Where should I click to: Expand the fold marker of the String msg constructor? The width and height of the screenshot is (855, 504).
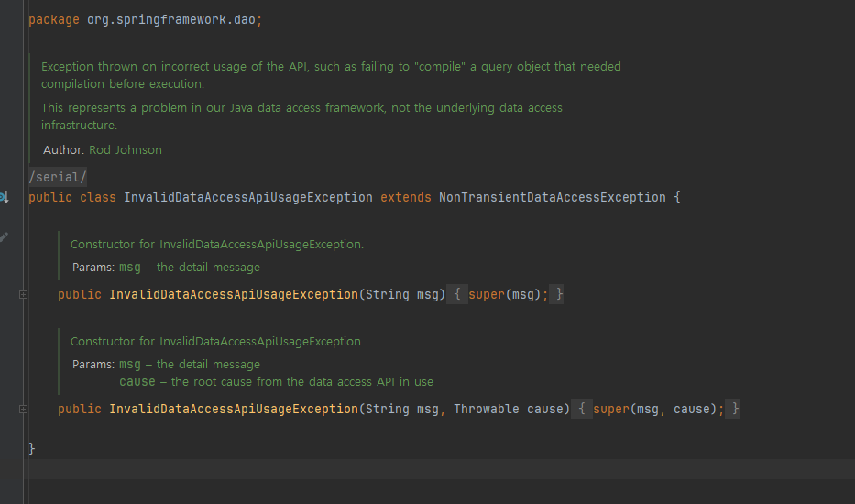coord(24,294)
